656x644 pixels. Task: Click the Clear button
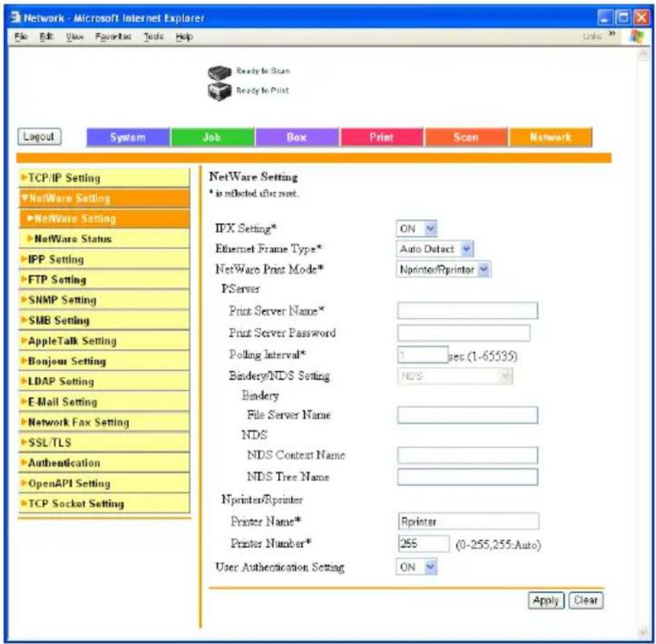(586, 601)
